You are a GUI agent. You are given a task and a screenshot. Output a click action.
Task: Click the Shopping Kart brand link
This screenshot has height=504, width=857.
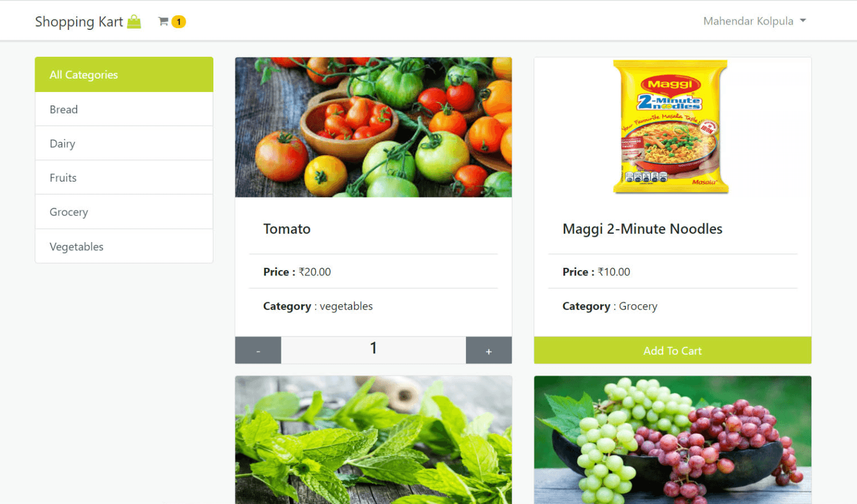tap(79, 22)
